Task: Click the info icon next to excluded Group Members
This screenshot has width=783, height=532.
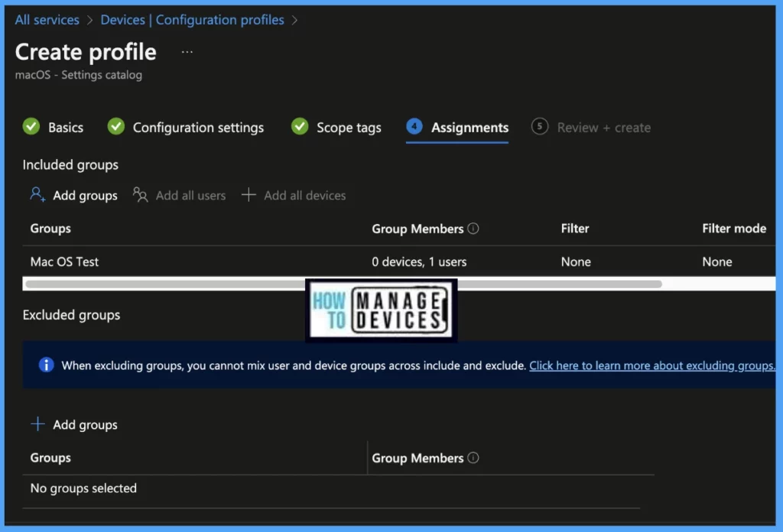Action: pos(473,458)
